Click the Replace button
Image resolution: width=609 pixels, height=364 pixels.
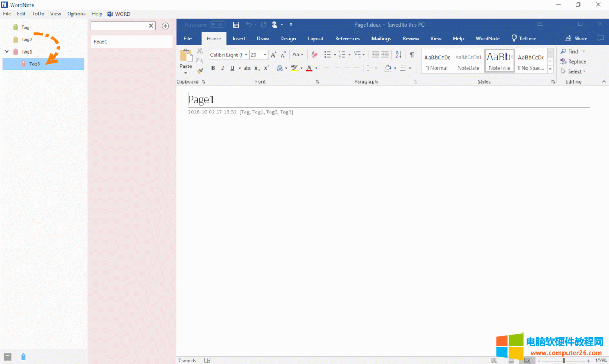[x=572, y=61]
